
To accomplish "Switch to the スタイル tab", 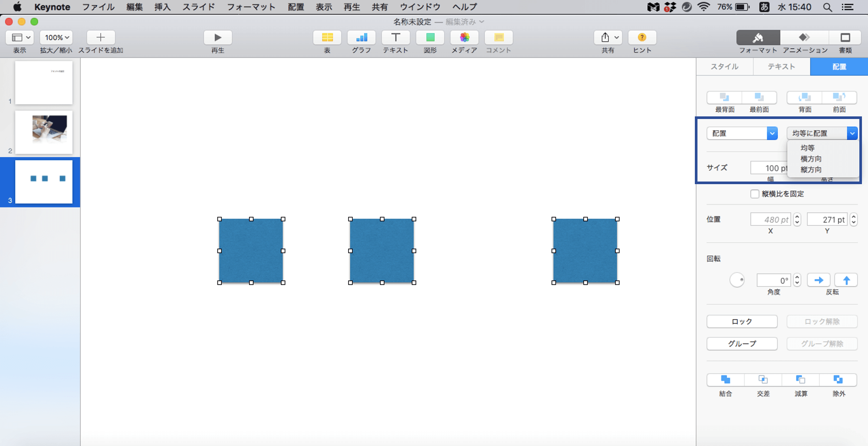I will click(725, 67).
